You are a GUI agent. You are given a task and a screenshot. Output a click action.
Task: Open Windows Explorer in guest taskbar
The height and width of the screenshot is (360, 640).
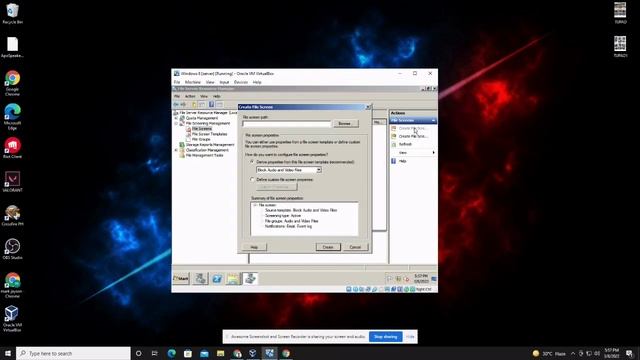pos(233,279)
